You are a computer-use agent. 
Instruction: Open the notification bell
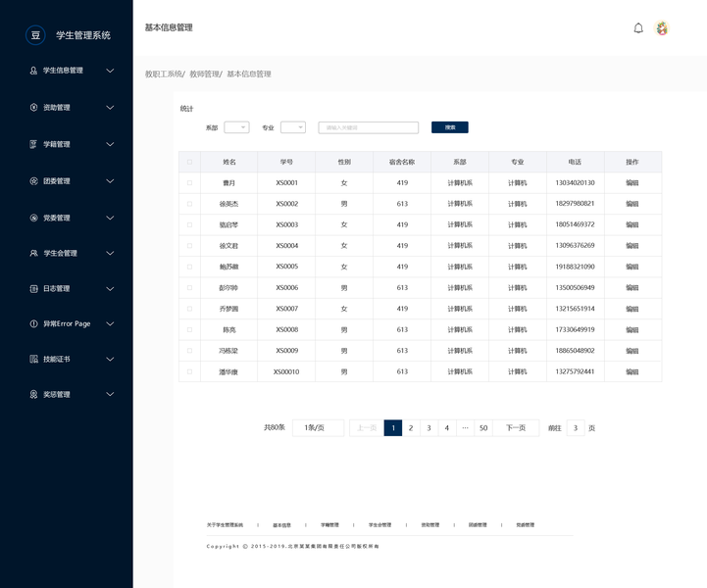tap(638, 28)
